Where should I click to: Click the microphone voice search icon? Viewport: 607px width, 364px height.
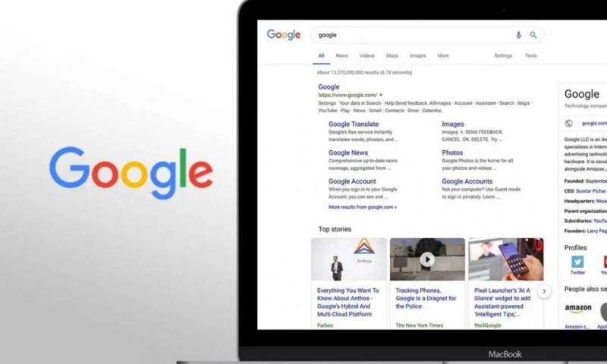[x=518, y=35]
